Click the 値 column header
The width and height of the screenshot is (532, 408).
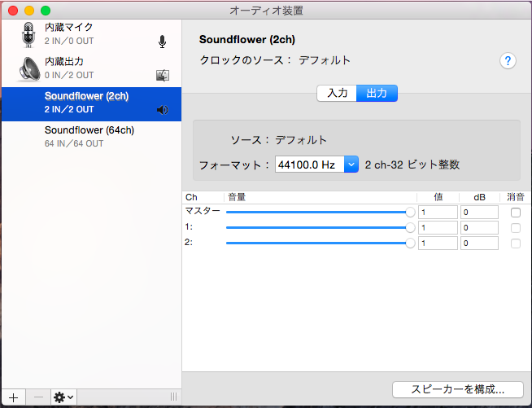[x=438, y=197]
